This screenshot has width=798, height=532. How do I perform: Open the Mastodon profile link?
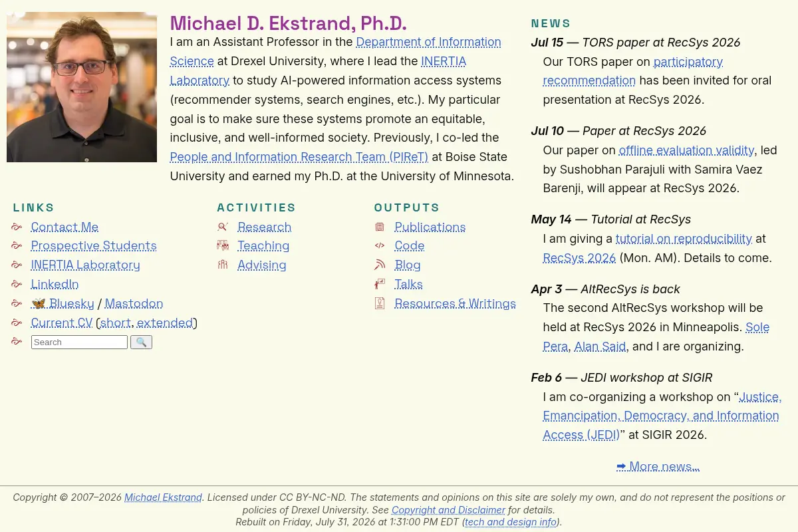134,303
